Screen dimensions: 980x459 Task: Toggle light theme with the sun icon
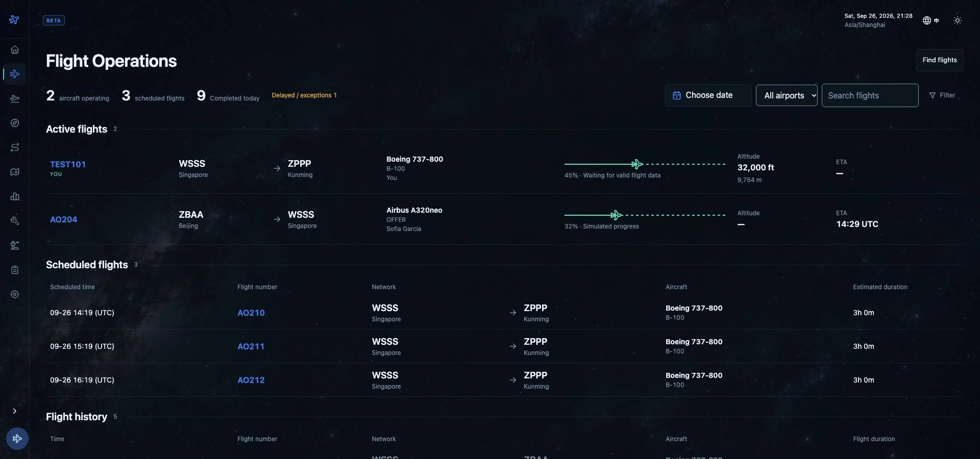[958, 20]
